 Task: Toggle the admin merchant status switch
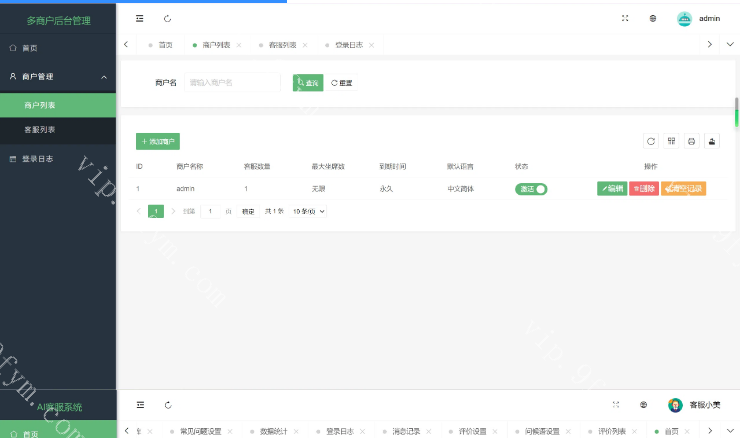point(531,188)
